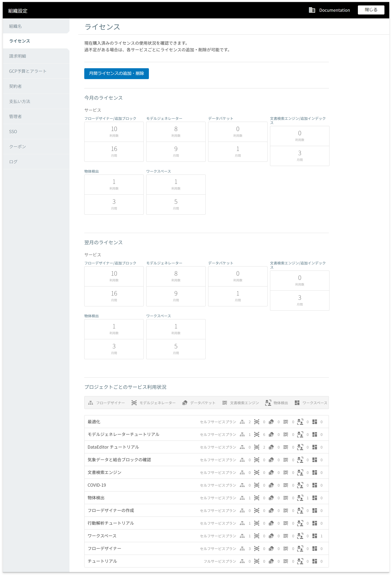Screen dimensions: 392x576
Task: Click フルサービスプラン label in チュートリアル row
Action: coord(220,561)
